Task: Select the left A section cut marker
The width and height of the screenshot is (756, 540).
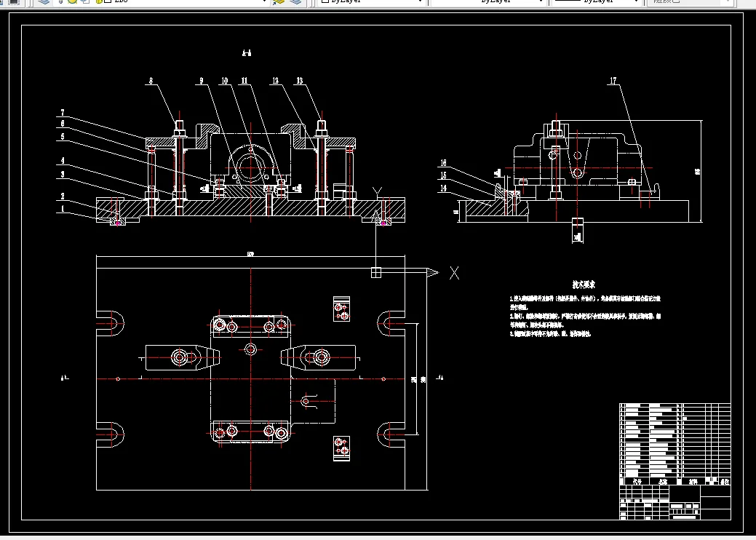Action: [x=65, y=378]
